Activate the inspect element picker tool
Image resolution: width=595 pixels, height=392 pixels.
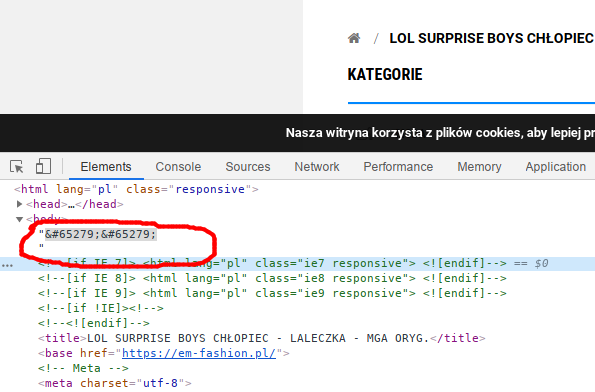pos(17,167)
